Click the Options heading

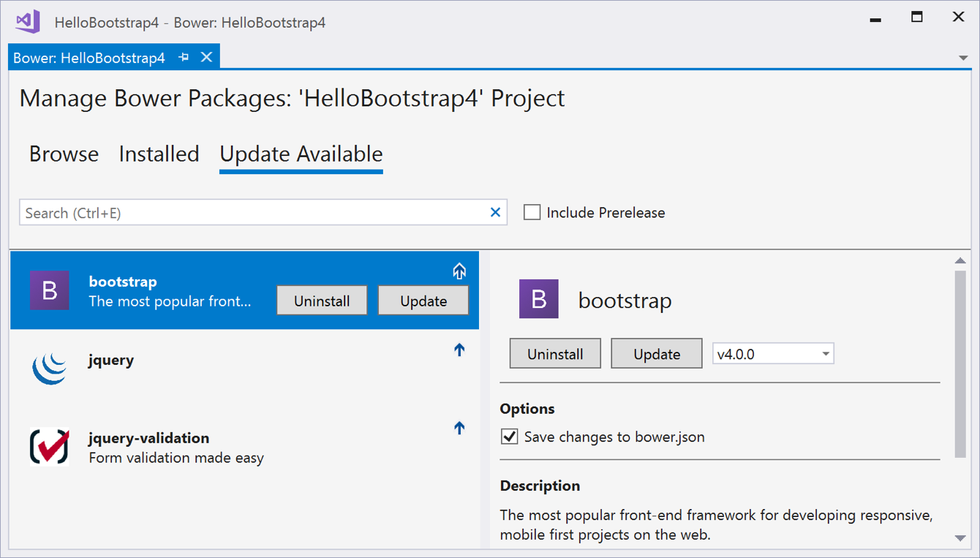(x=527, y=409)
